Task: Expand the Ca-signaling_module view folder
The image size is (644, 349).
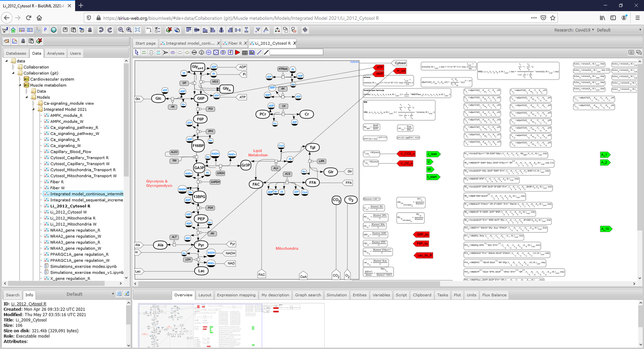Action: coord(33,103)
